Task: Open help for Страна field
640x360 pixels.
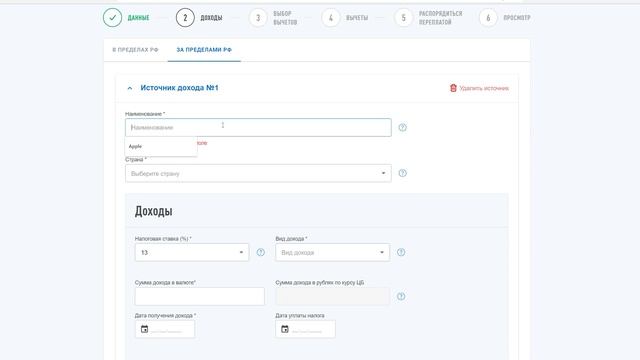Action: (x=402, y=173)
